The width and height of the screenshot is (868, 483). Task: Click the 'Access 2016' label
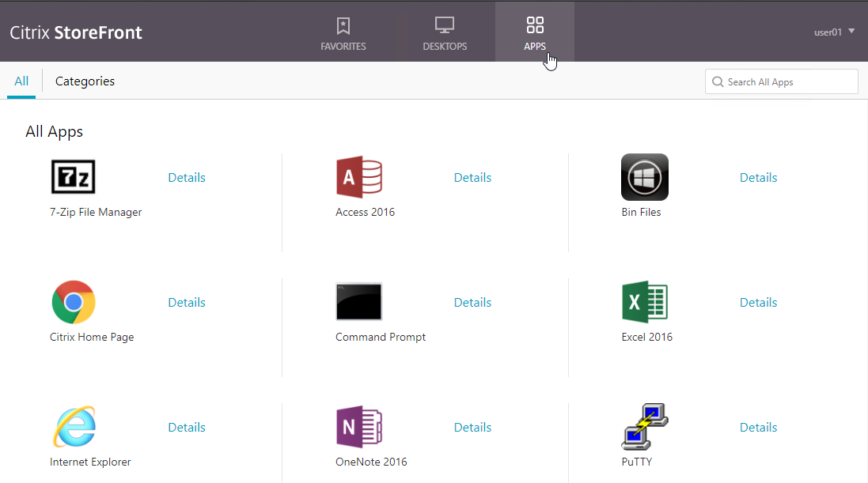(x=366, y=212)
